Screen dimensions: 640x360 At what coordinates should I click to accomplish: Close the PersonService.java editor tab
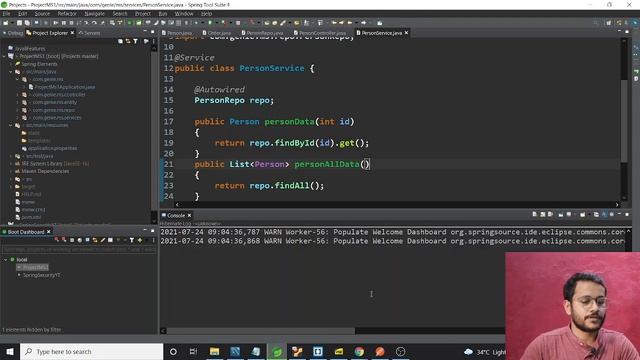click(406, 33)
